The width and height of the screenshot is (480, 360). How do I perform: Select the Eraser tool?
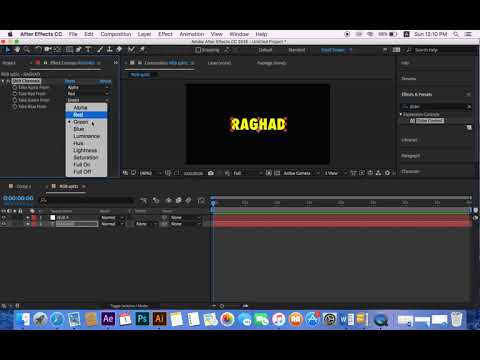coord(119,50)
